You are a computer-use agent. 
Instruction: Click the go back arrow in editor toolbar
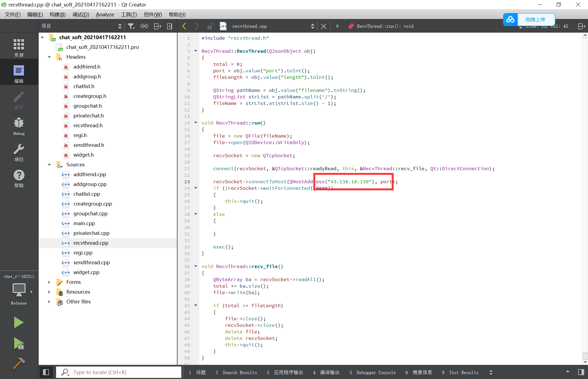(x=184, y=26)
